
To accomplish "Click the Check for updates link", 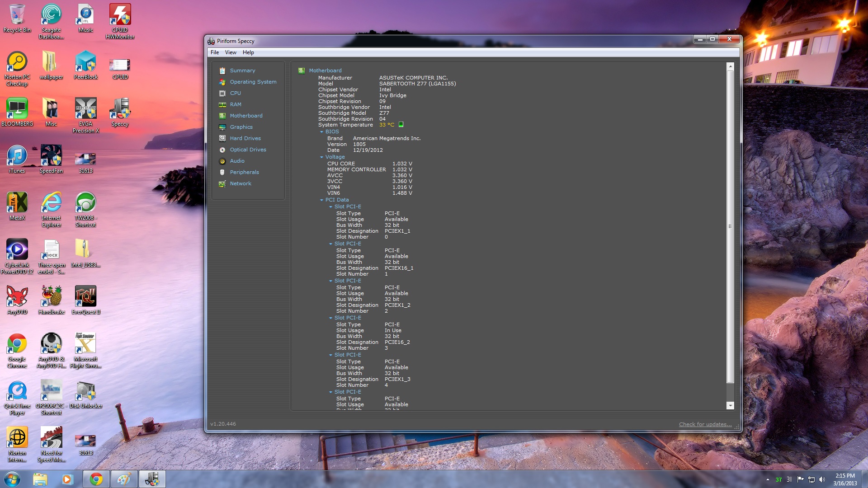I will point(705,424).
